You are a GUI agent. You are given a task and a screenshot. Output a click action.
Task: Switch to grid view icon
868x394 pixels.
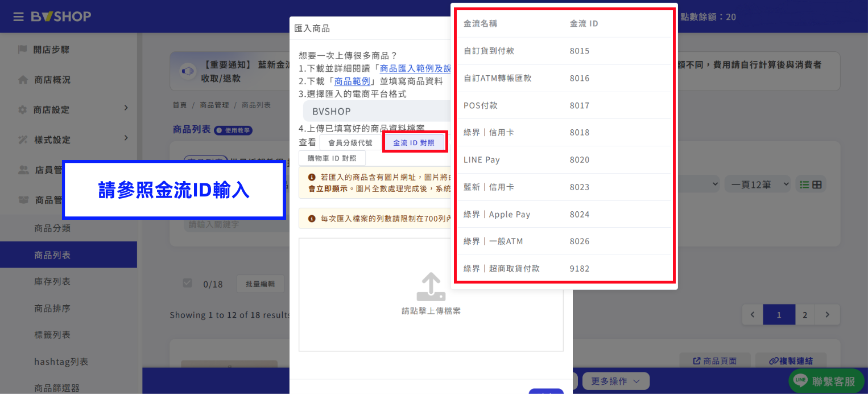pos(817,184)
